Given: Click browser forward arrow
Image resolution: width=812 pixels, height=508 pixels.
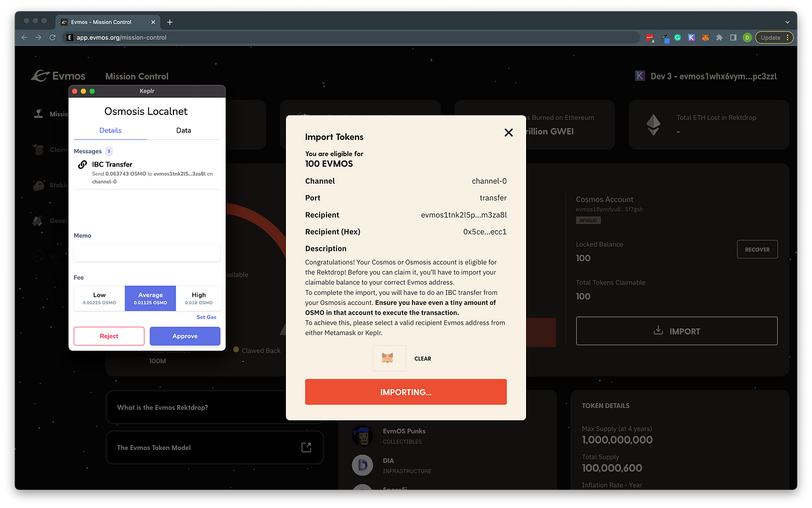Looking at the screenshot, I should click(38, 37).
